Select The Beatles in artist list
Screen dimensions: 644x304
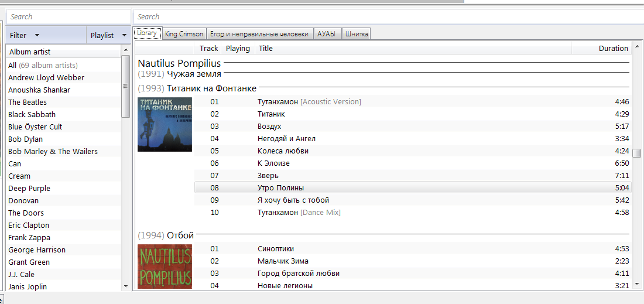tap(64, 103)
